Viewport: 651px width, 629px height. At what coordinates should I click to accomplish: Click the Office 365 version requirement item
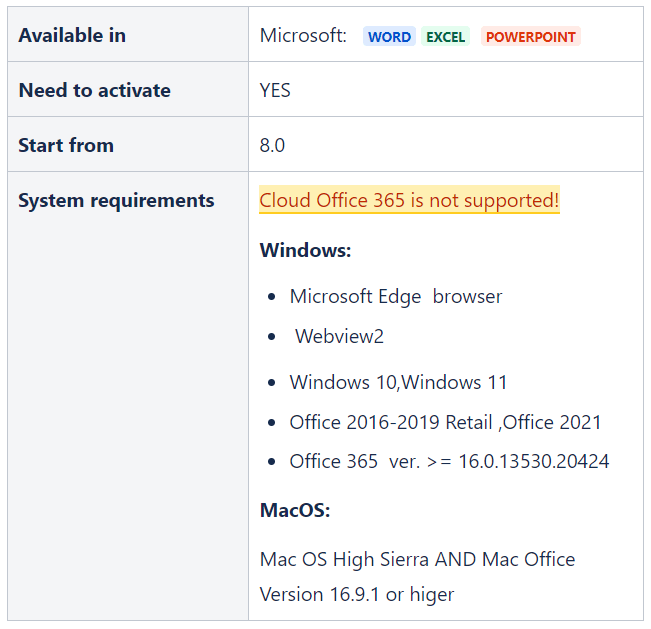(x=449, y=461)
